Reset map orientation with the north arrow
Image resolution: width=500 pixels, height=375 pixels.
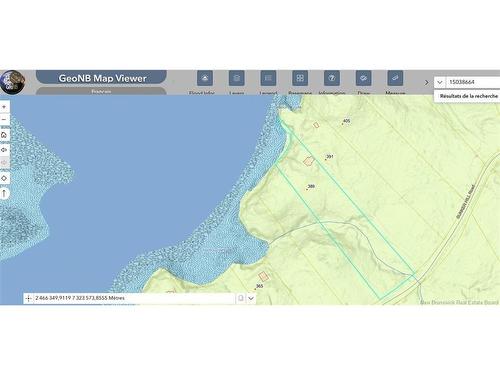(x=4, y=193)
